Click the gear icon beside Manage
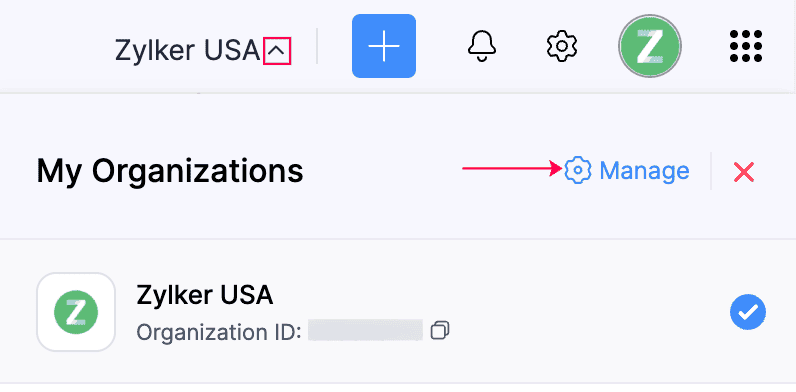The height and width of the screenshot is (392, 796). point(578,171)
